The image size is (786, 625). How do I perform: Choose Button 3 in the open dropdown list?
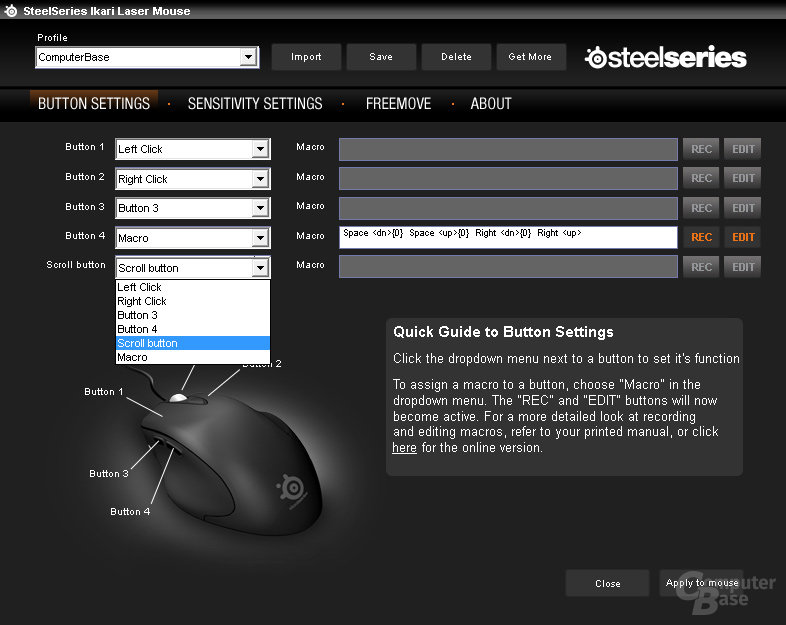(193, 315)
